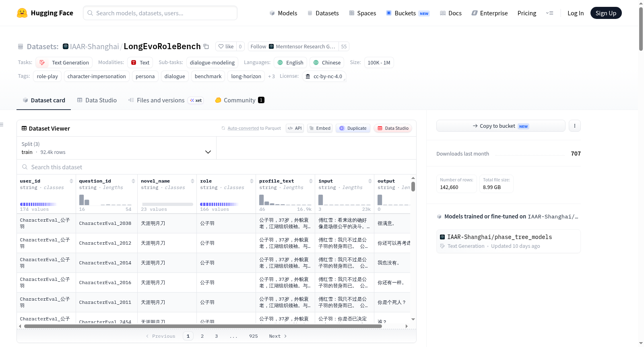
Task: Sort the role column
Action: point(252,181)
